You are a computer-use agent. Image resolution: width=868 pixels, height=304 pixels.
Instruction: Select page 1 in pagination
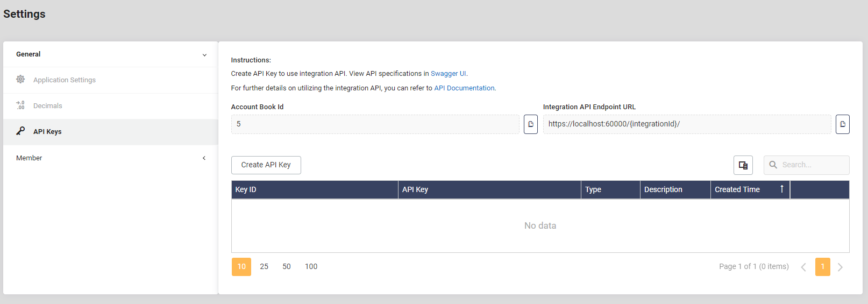(823, 267)
